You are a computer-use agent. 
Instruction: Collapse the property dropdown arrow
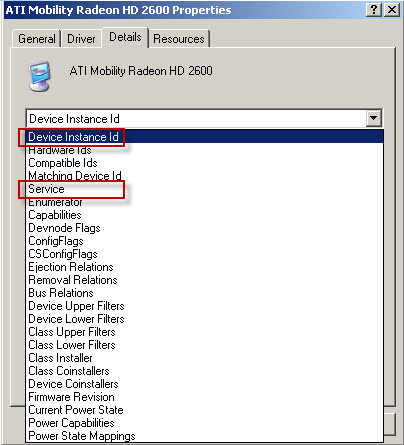pyautogui.click(x=374, y=118)
